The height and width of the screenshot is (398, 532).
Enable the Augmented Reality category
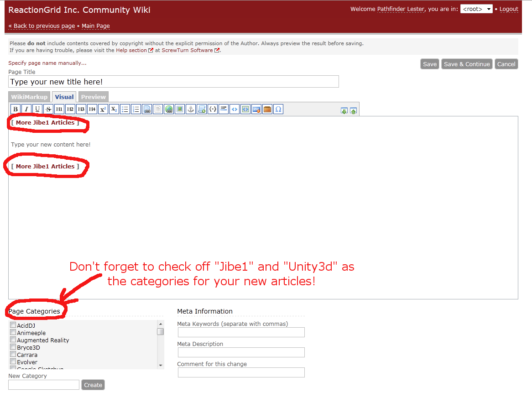pyautogui.click(x=13, y=340)
